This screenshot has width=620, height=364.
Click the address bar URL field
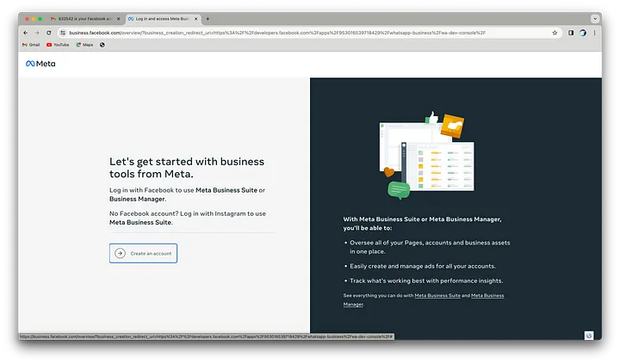pos(308,33)
